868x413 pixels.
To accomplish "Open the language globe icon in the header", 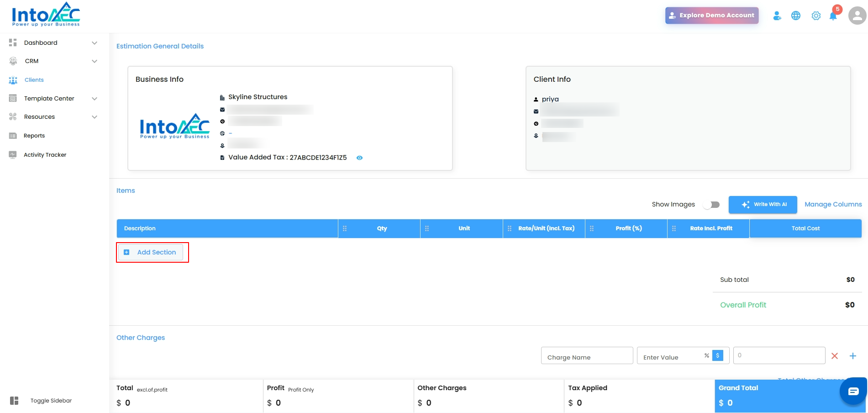I will pyautogui.click(x=796, y=16).
